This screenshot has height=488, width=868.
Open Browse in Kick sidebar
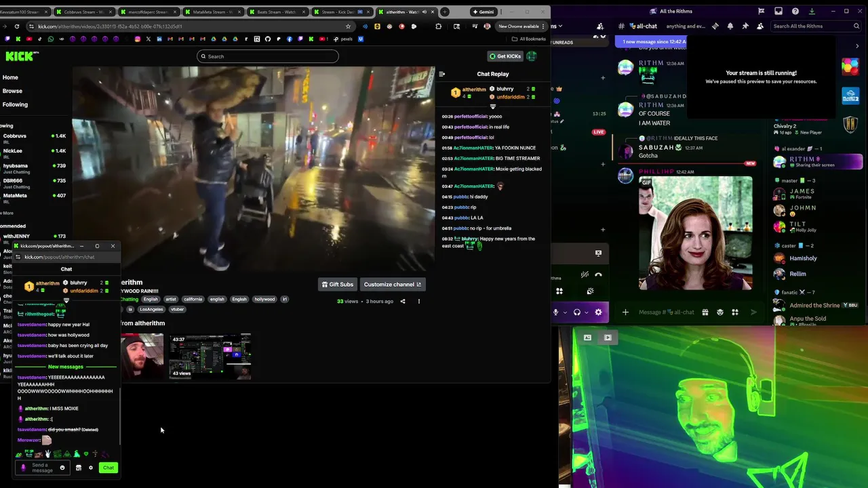[x=12, y=91]
